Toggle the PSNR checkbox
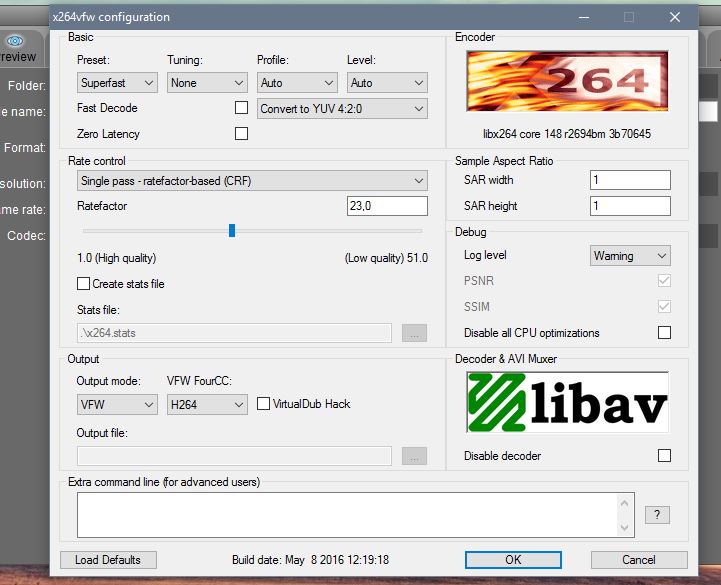 (x=664, y=281)
